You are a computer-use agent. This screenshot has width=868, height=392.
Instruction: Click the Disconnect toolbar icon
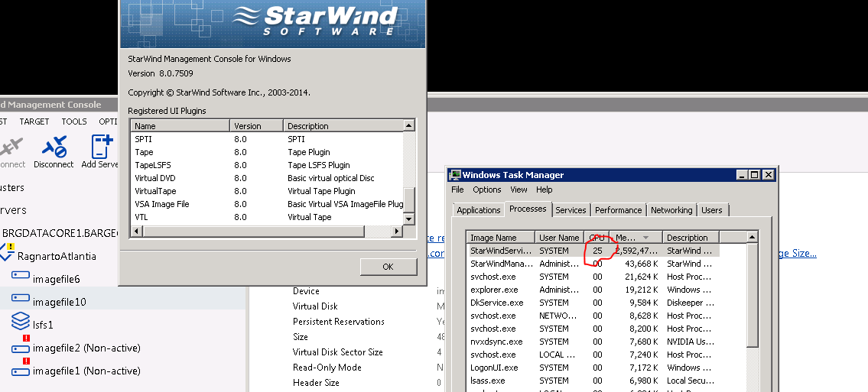(54, 147)
